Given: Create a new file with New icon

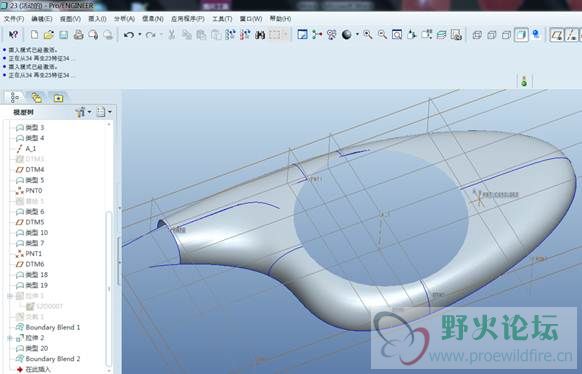Looking at the screenshot, I should coord(34,35).
